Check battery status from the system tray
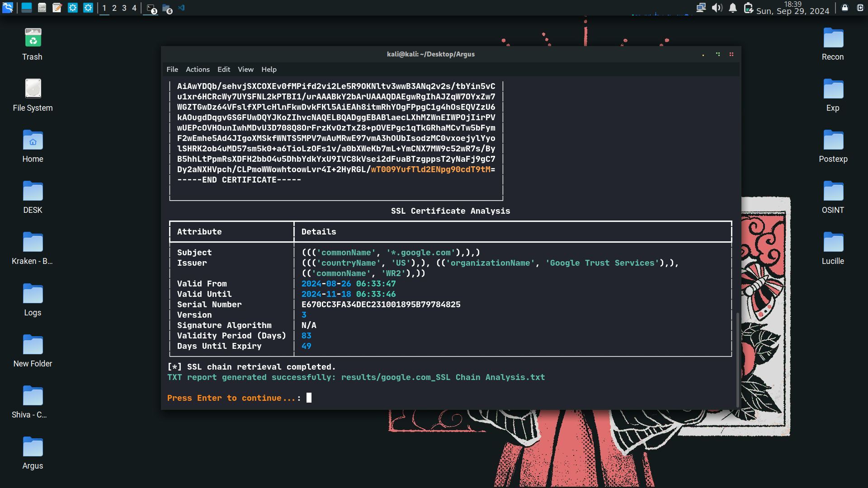Image resolution: width=868 pixels, height=488 pixels. click(748, 8)
